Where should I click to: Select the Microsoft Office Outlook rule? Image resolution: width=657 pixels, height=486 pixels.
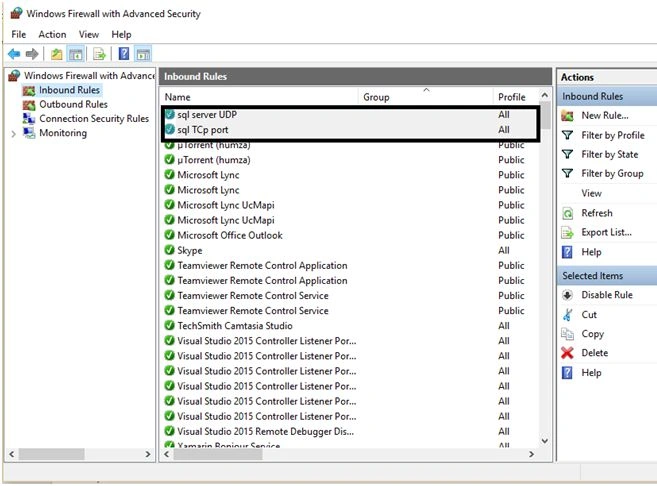coord(230,235)
